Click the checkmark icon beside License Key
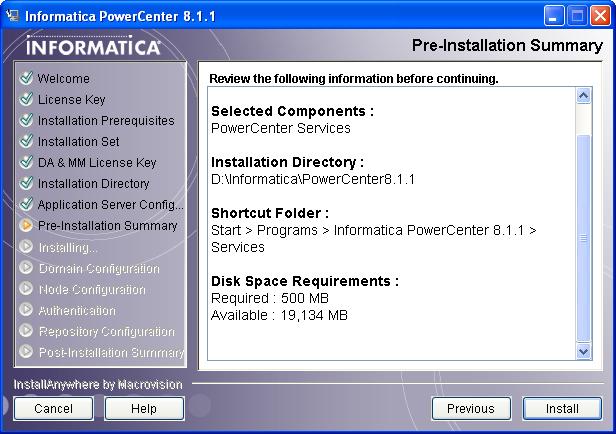 coord(26,99)
